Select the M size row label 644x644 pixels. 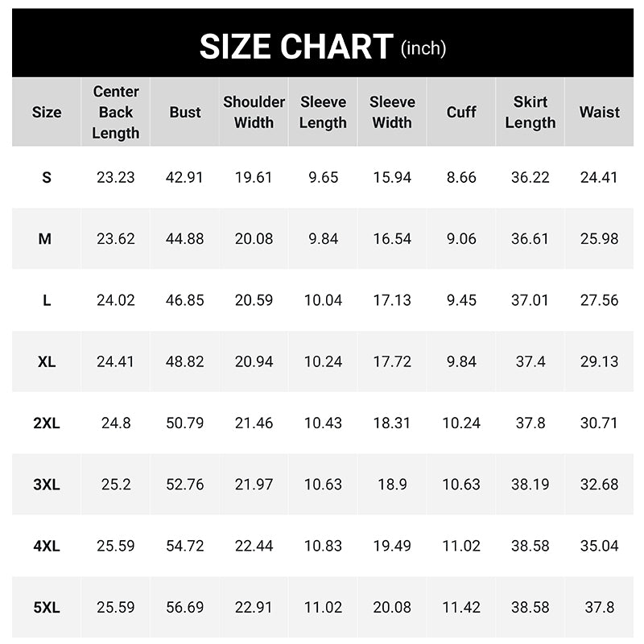pyautogui.click(x=45, y=239)
